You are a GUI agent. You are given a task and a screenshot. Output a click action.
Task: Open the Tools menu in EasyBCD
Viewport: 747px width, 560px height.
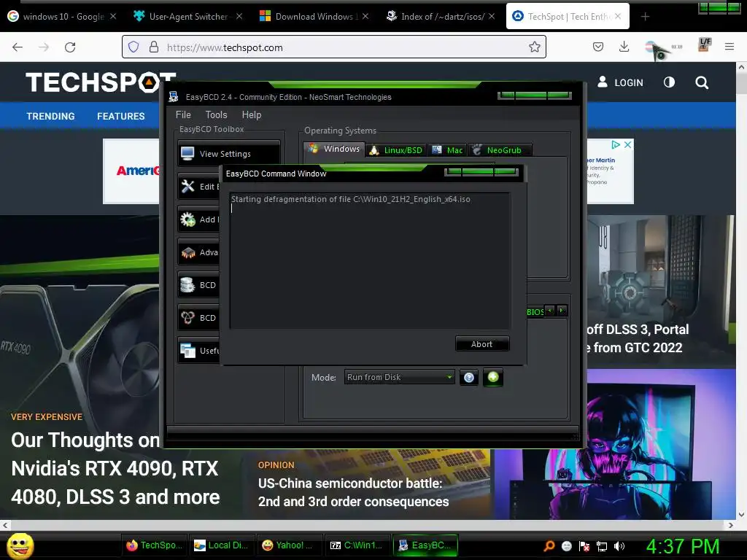click(x=216, y=114)
